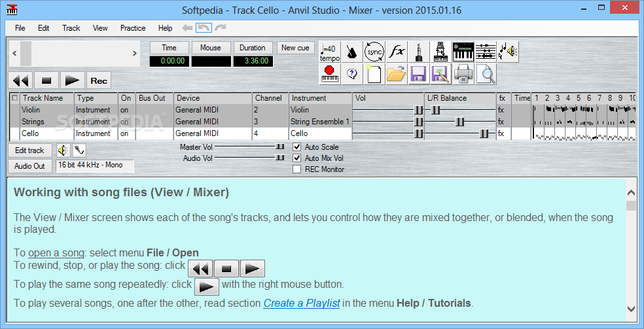Stop playback with the transport stop button
This screenshot has width=644, height=329.
(x=46, y=80)
